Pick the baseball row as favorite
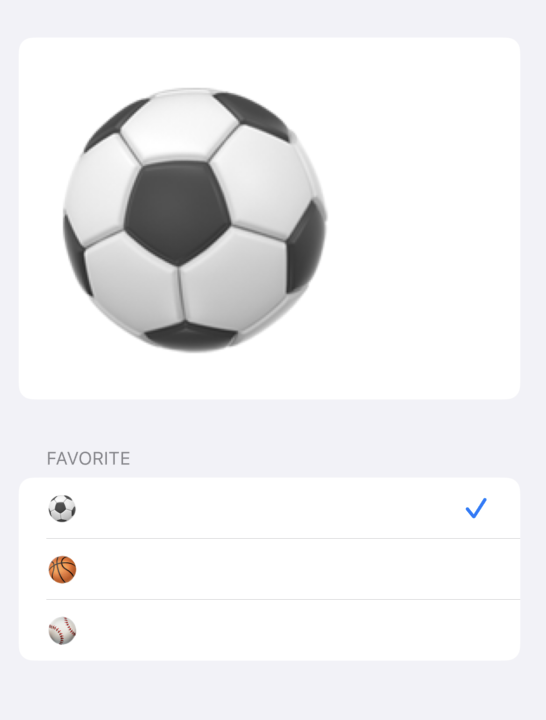Image resolution: width=546 pixels, height=720 pixels. point(269,630)
